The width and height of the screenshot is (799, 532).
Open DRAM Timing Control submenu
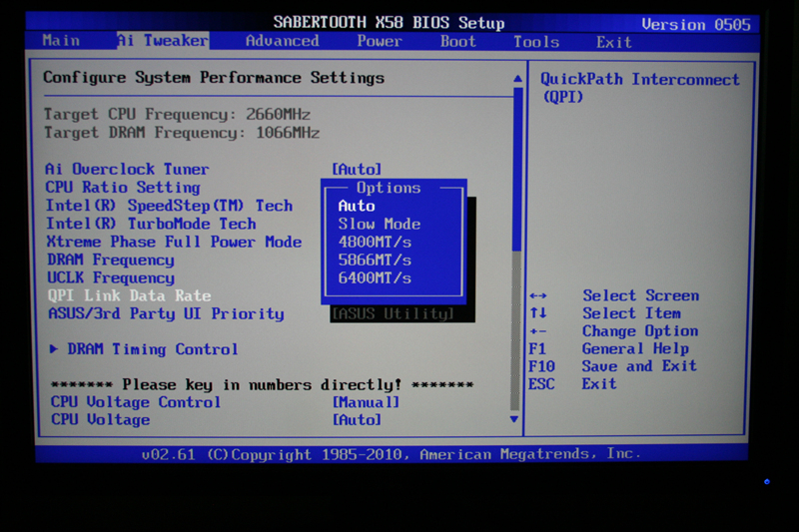coord(153,349)
